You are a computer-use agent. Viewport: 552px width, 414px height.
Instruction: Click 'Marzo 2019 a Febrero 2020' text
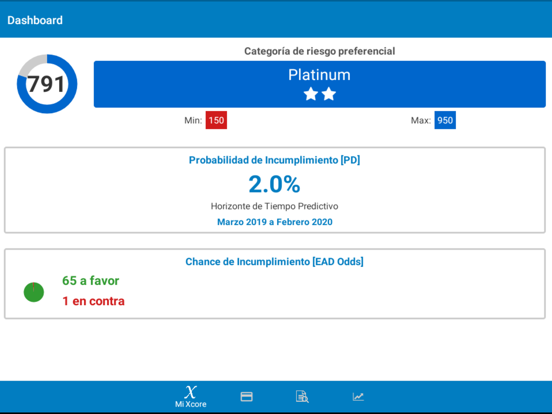coord(275,222)
